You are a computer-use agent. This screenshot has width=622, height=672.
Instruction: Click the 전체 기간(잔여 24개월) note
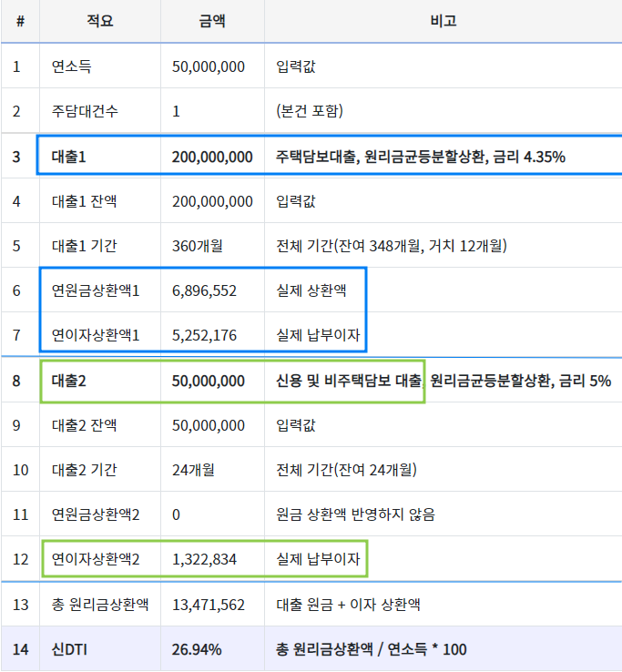tap(346, 470)
